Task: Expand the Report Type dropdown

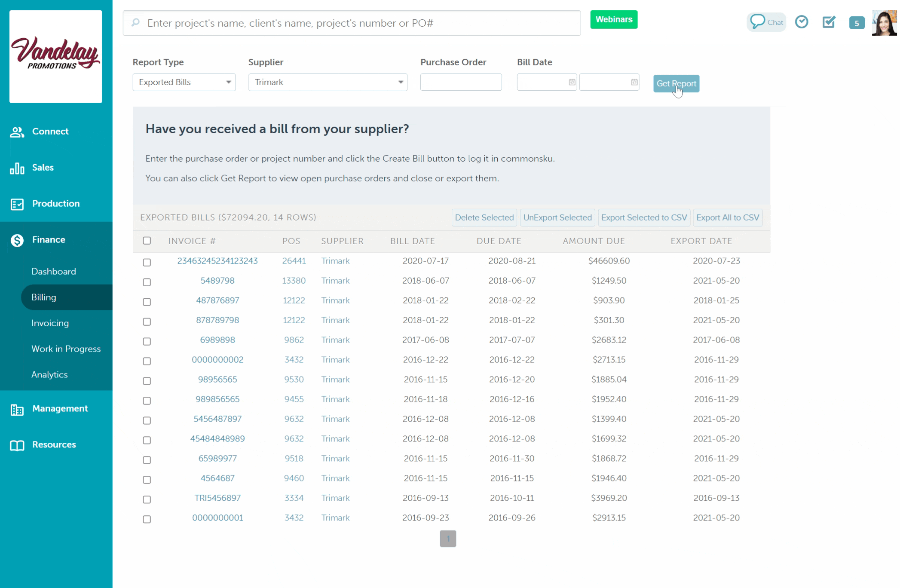Action: tap(184, 82)
